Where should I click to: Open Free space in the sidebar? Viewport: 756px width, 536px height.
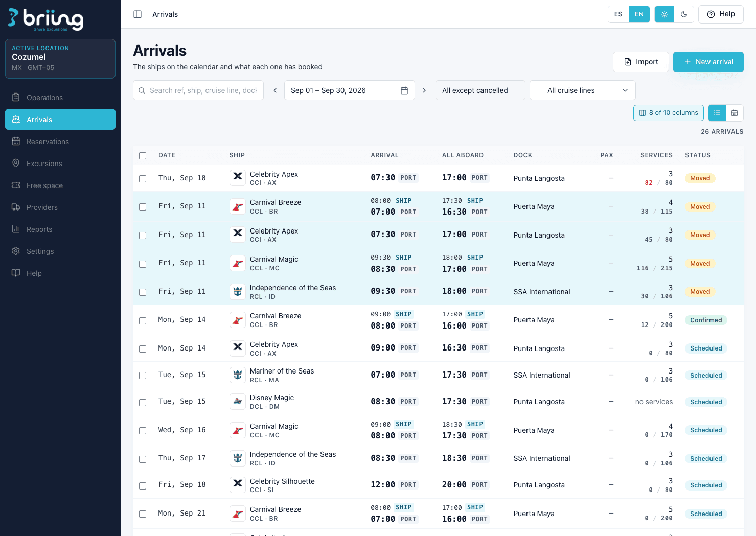tap(60, 185)
